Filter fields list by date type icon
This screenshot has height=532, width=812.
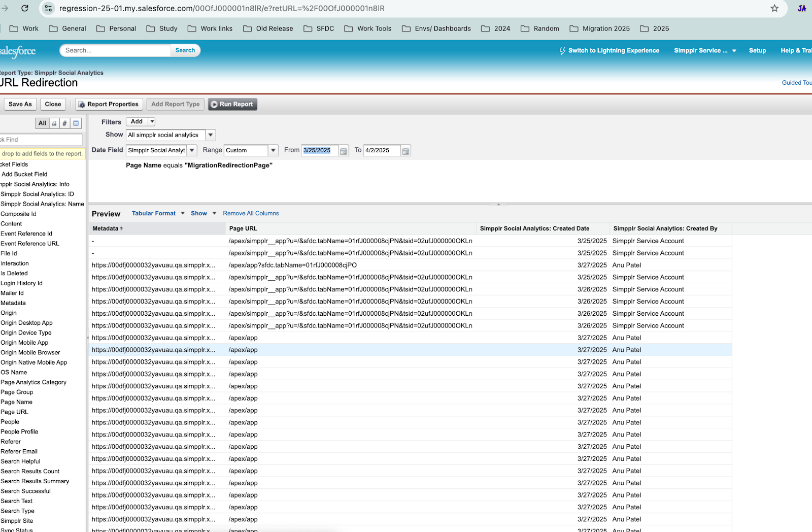[76, 123]
